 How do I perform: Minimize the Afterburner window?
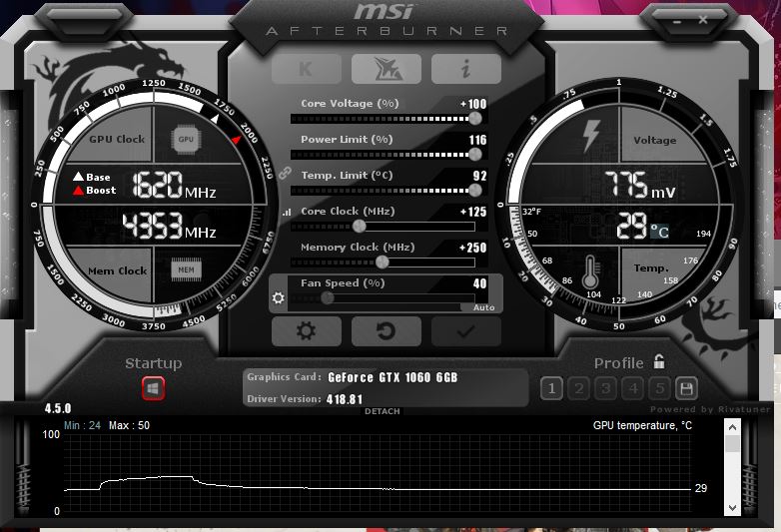(676, 22)
